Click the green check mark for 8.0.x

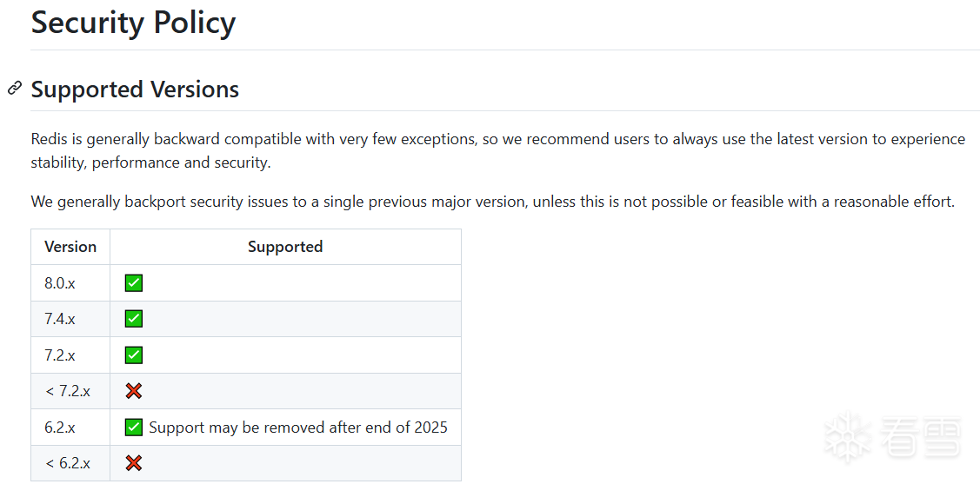tap(133, 283)
